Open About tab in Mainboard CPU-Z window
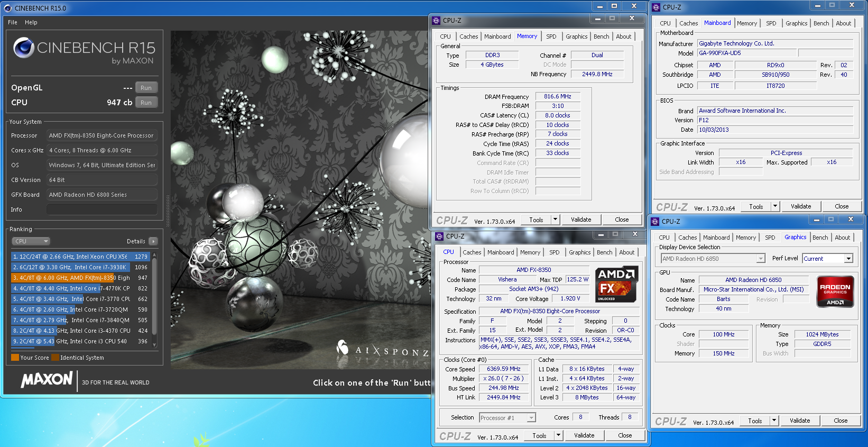Screen dimensions: 868x447 (x=843, y=23)
